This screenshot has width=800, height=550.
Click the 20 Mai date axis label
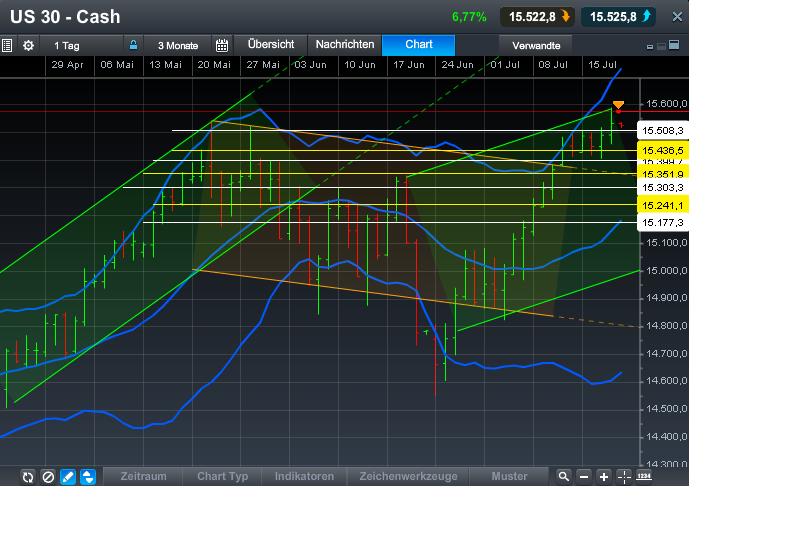[x=214, y=65]
